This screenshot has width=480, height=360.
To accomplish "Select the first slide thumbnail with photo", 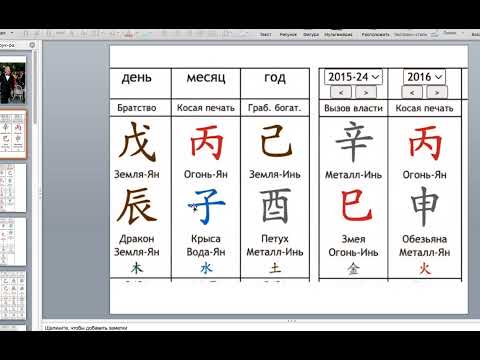I will click(13, 80).
